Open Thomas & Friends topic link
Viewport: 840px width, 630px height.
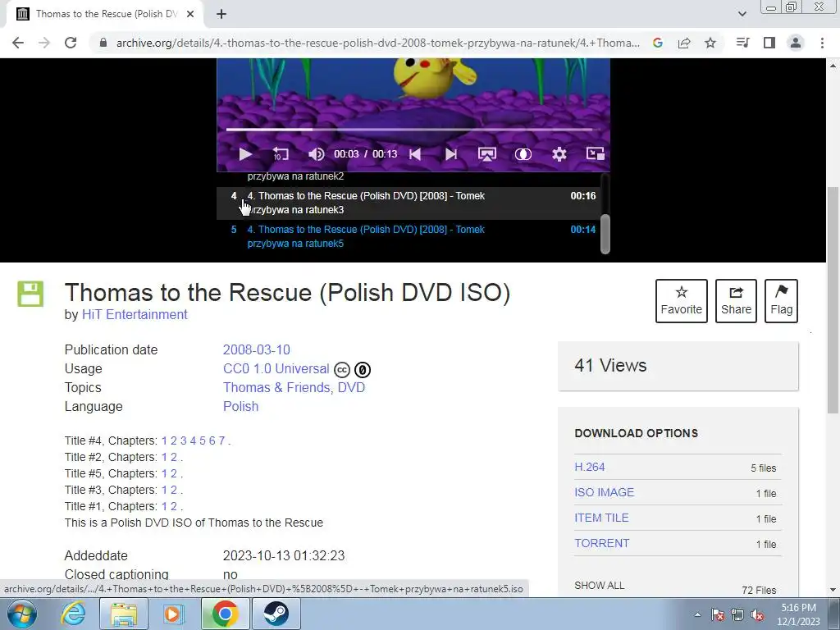(x=276, y=387)
